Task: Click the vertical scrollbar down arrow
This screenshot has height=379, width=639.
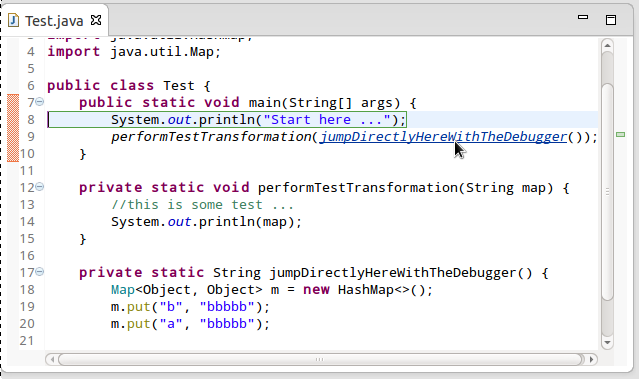Action: [607, 342]
